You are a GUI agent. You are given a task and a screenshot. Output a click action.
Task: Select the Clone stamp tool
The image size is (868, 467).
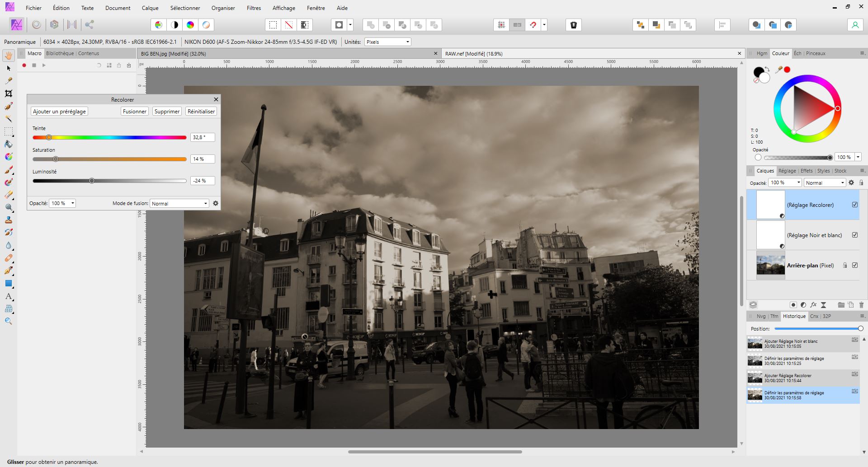point(9,220)
